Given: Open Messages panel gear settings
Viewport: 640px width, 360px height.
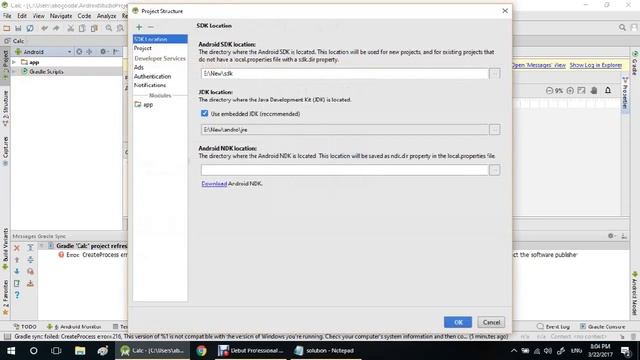Looking at the screenshot, I should pos(611,236).
